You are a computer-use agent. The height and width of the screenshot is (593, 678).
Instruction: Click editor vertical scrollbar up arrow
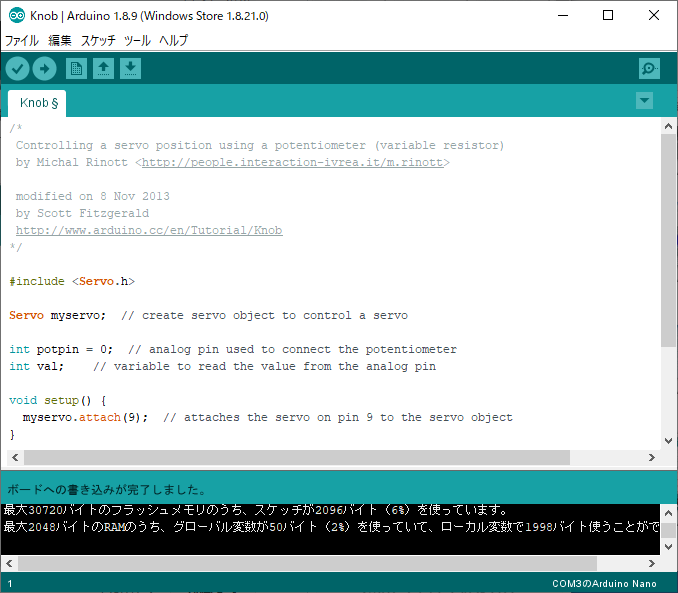(x=668, y=126)
